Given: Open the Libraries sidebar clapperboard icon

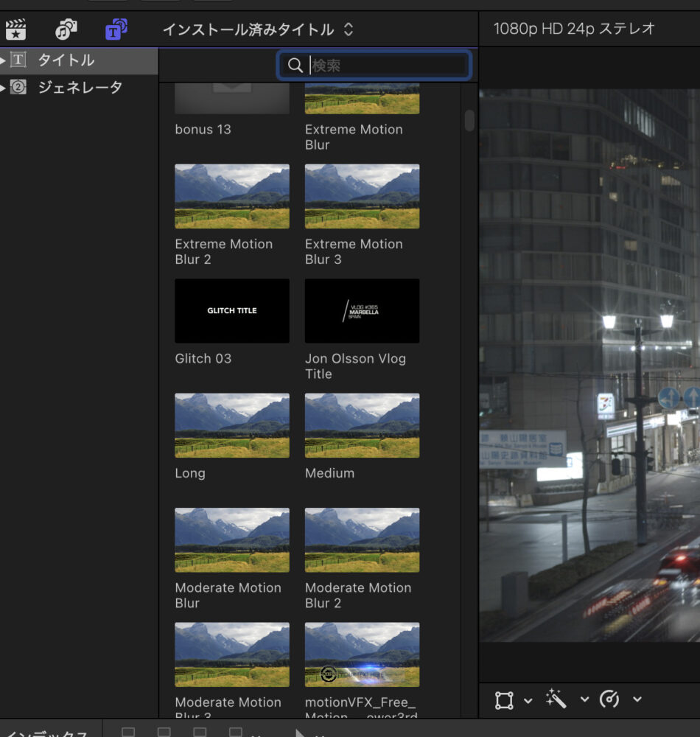Looking at the screenshot, I should 15,29.
